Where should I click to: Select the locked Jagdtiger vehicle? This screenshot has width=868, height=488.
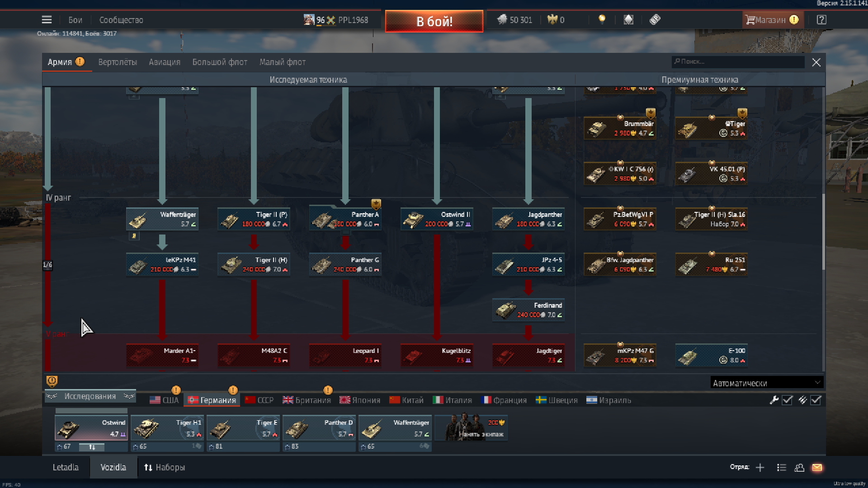pos(528,356)
